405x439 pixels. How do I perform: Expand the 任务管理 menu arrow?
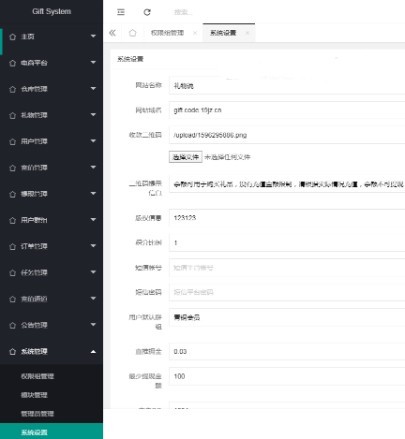click(x=93, y=272)
